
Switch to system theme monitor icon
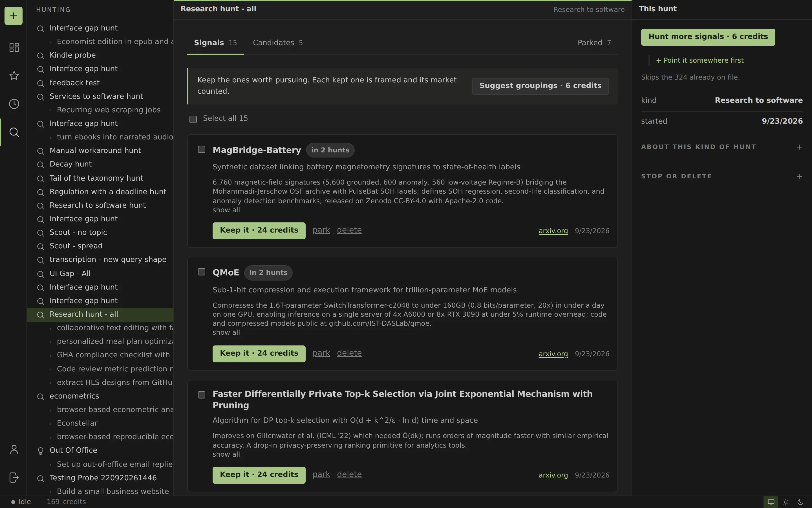[771, 502]
